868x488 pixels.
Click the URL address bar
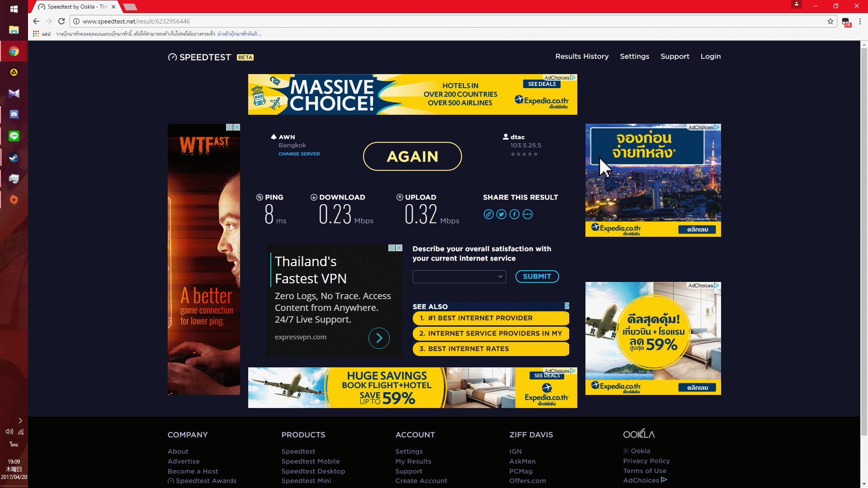pos(407,21)
